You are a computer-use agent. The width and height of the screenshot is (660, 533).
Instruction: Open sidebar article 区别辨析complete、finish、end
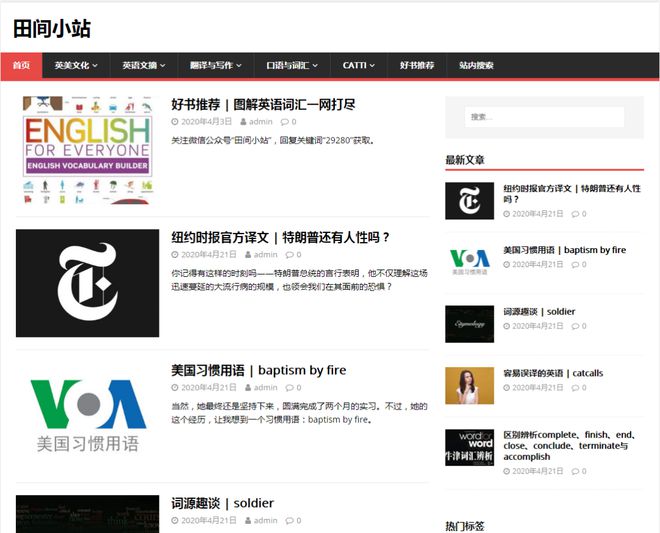coord(569,445)
